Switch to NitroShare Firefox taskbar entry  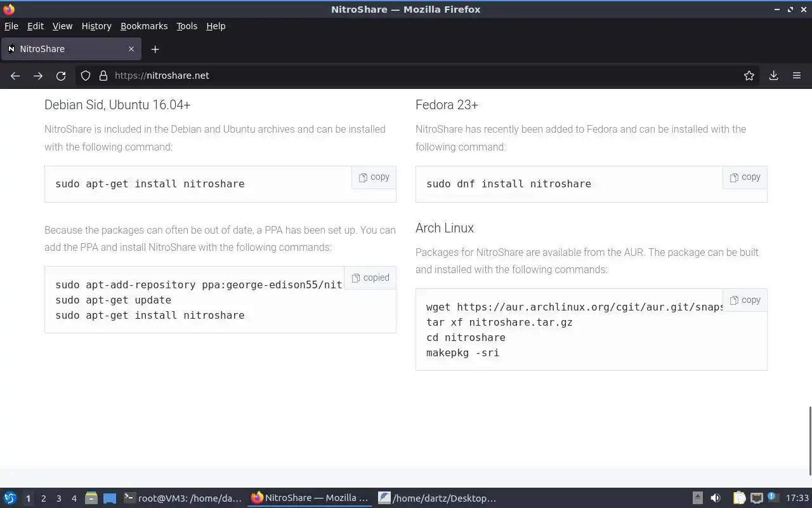[310, 498]
